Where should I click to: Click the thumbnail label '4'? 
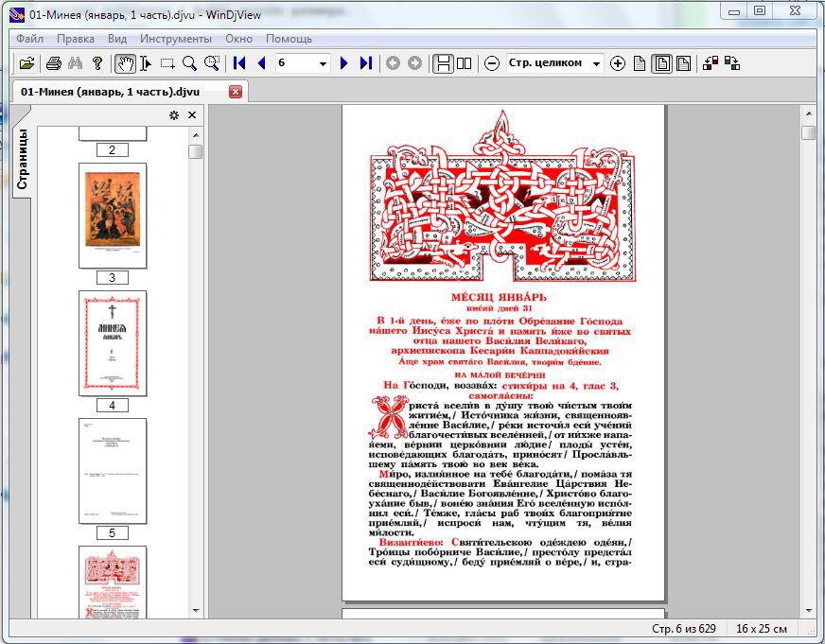pyautogui.click(x=112, y=406)
